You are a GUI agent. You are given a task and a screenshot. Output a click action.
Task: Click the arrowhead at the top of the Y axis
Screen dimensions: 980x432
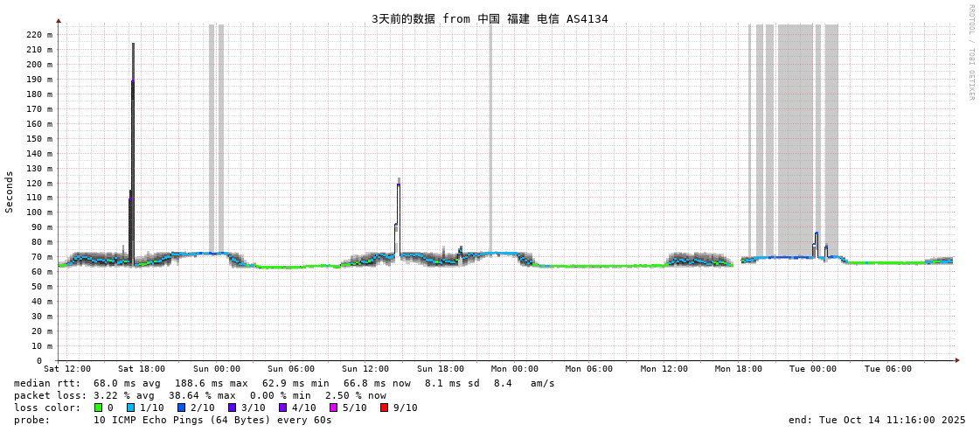(59, 20)
